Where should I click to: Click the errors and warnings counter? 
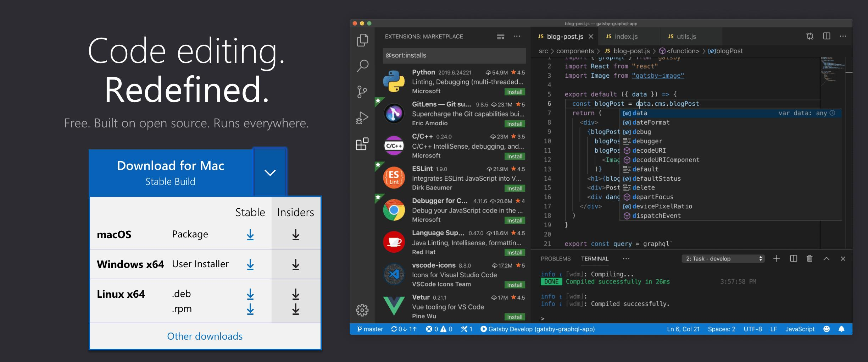(439, 329)
